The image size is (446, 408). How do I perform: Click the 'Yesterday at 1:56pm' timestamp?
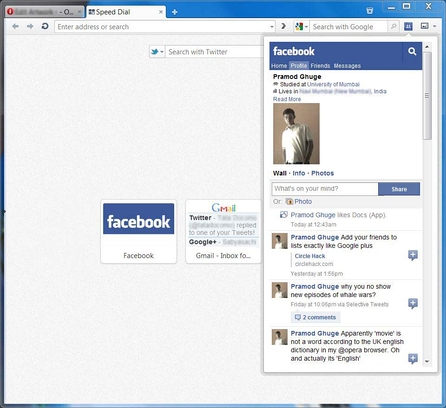[317, 274]
